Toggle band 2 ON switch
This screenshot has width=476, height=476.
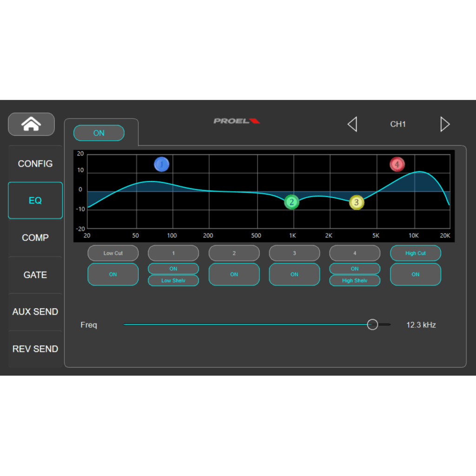[234, 274]
